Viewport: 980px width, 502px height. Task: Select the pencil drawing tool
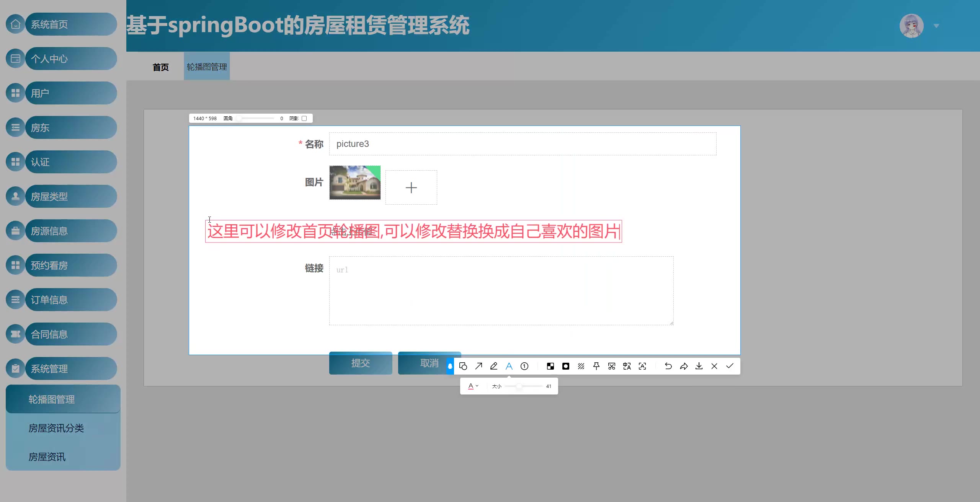point(494,366)
